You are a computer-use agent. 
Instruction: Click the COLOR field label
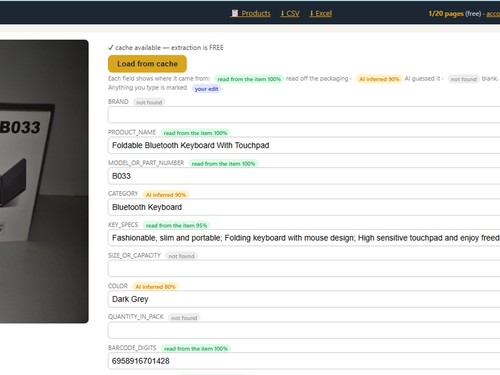point(118,286)
